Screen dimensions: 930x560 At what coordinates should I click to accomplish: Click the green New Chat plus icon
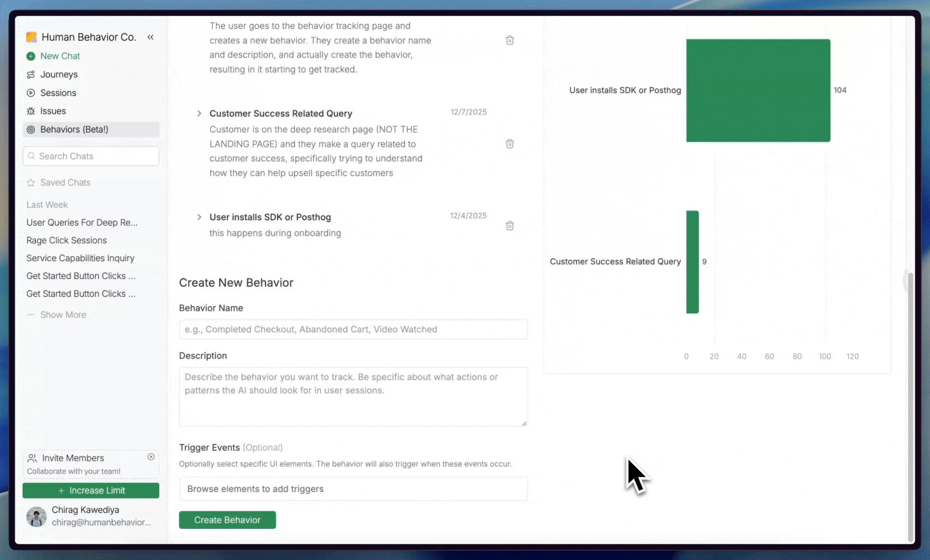click(31, 56)
